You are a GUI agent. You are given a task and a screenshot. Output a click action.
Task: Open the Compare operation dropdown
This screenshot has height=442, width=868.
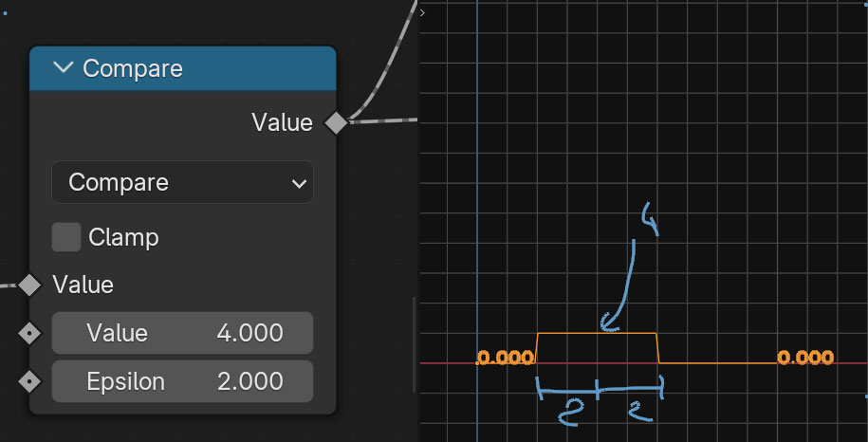(x=182, y=182)
